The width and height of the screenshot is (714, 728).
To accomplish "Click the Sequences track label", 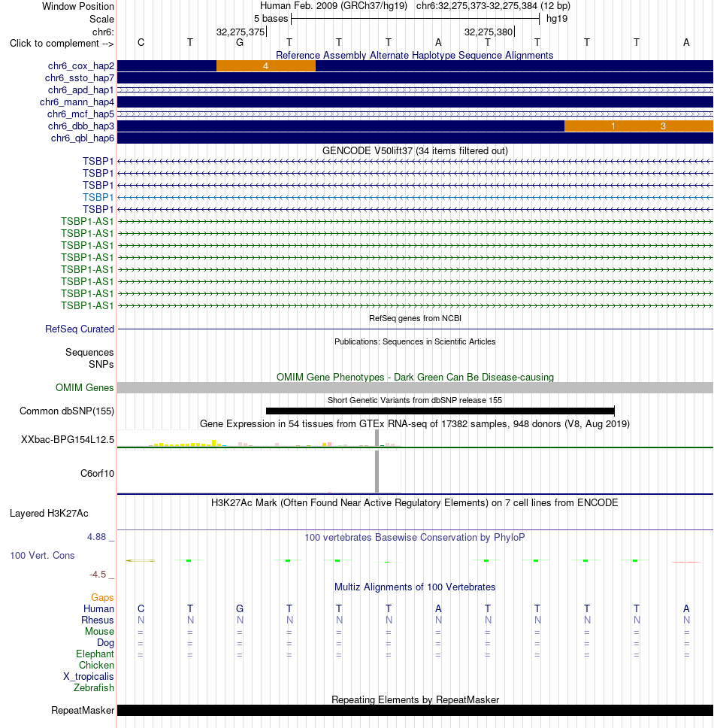I will (x=89, y=353).
